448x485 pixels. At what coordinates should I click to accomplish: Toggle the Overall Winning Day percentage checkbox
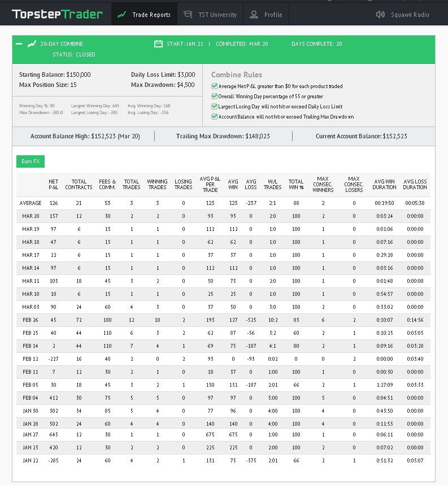(x=214, y=96)
